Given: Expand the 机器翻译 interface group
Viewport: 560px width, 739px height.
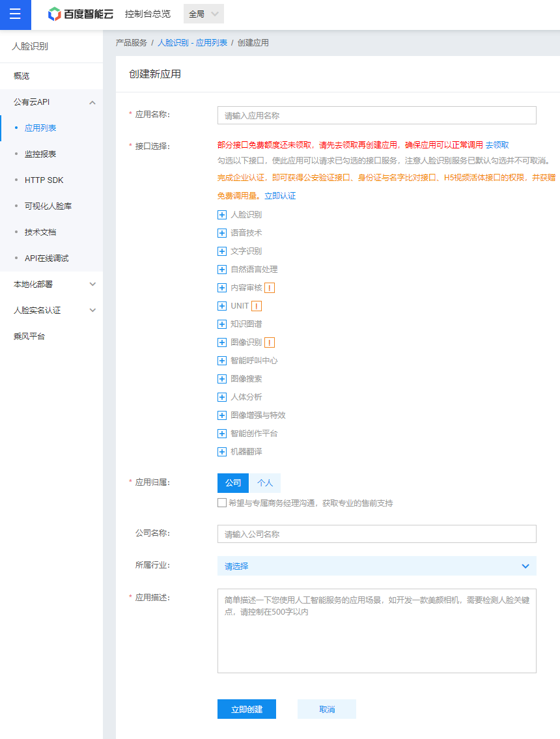Looking at the screenshot, I should (222, 452).
